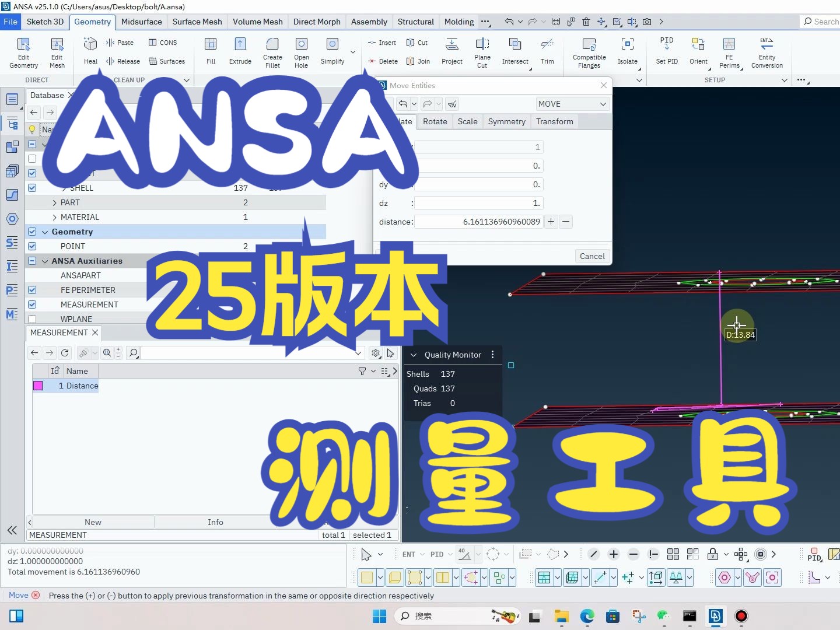Select the Open Hole tool

point(302,52)
